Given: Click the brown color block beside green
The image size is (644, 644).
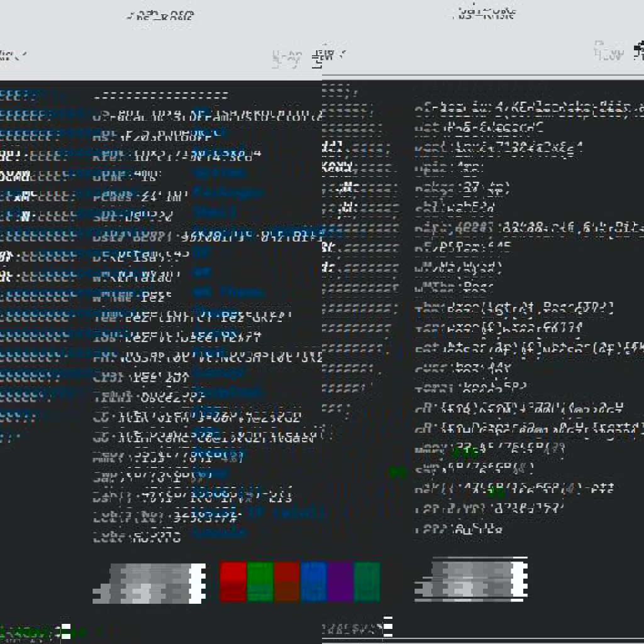Looking at the screenshot, I should [287, 582].
